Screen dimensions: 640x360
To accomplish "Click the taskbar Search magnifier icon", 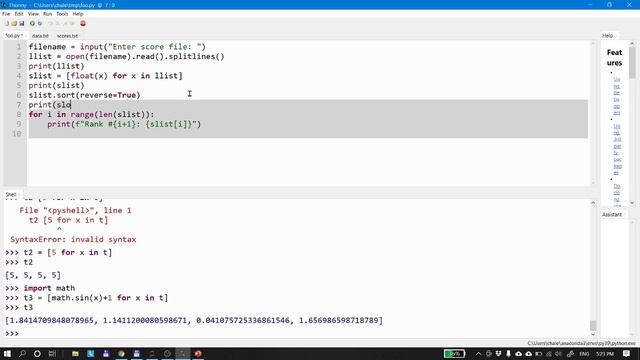I will (x=22, y=353).
